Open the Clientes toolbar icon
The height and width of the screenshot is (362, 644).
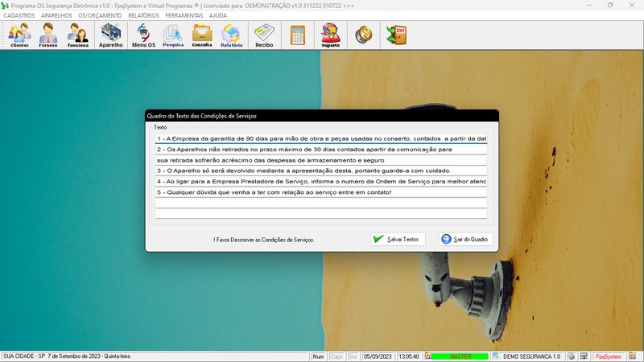[x=19, y=35]
